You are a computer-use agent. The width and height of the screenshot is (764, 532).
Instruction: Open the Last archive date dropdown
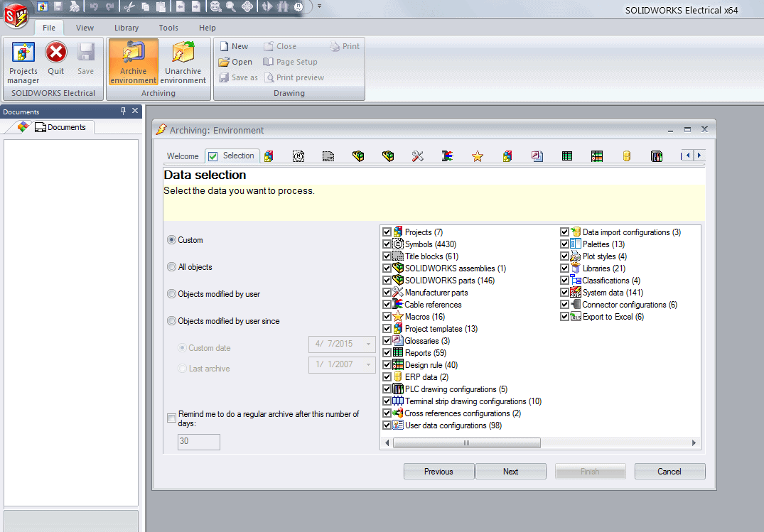tap(368, 365)
